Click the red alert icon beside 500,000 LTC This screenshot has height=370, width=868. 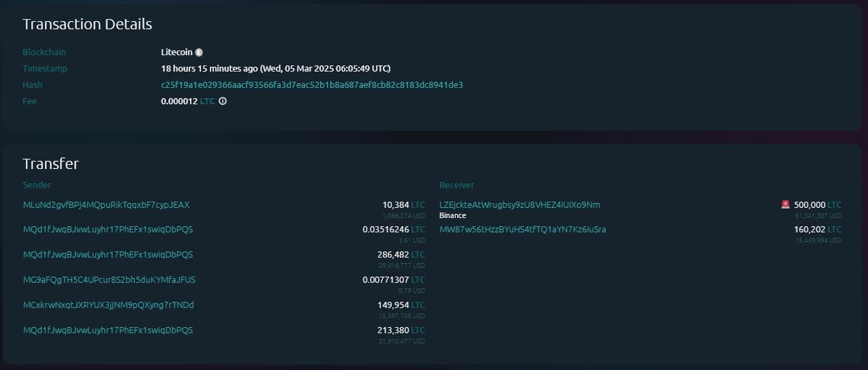click(786, 204)
